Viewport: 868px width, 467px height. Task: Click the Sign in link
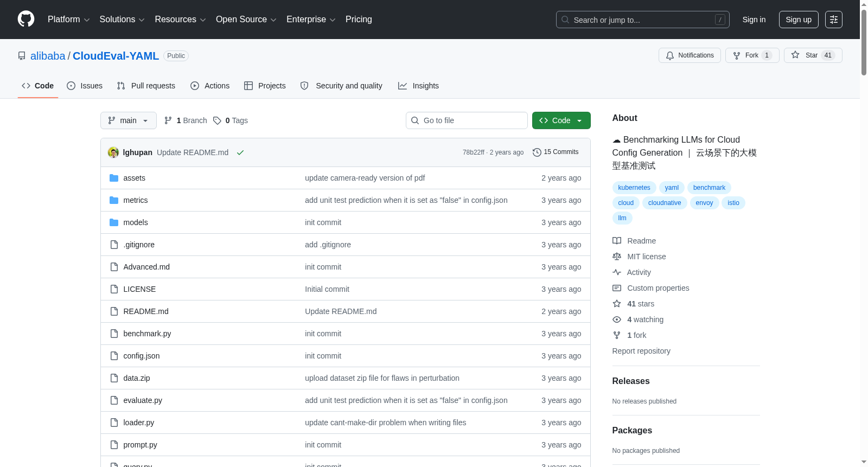pyautogui.click(x=754, y=20)
